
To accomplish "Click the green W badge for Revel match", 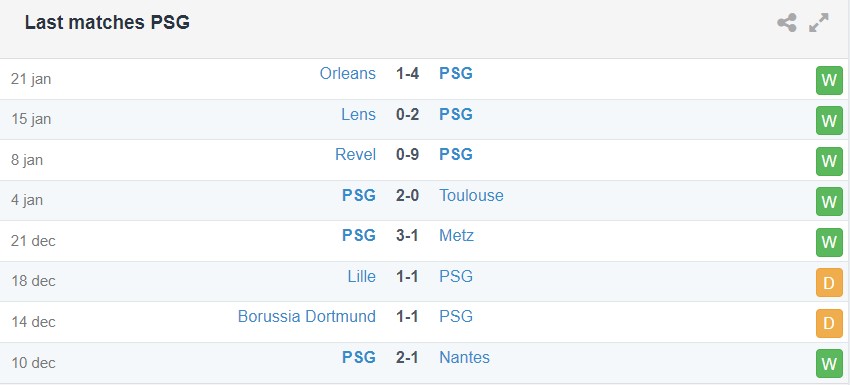I will 829,161.
